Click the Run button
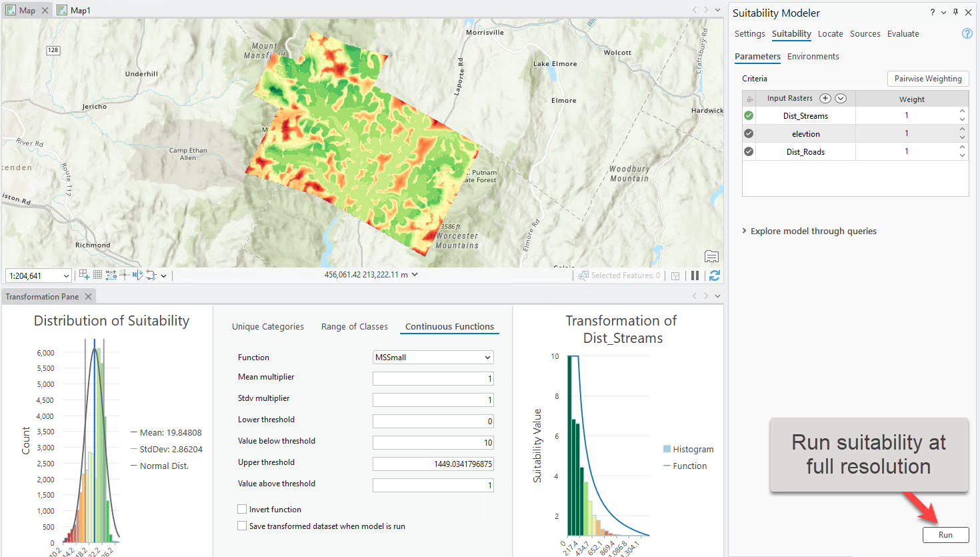980x557 pixels. tap(945, 534)
